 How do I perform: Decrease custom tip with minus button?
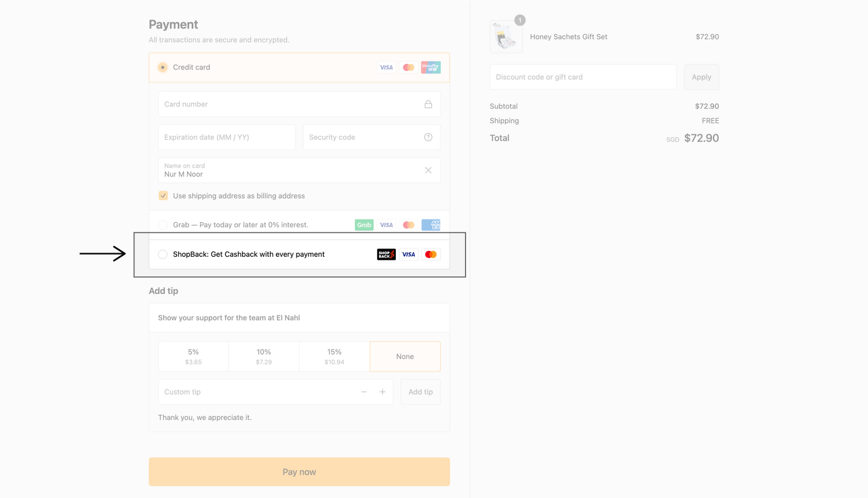(x=364, y=392)
